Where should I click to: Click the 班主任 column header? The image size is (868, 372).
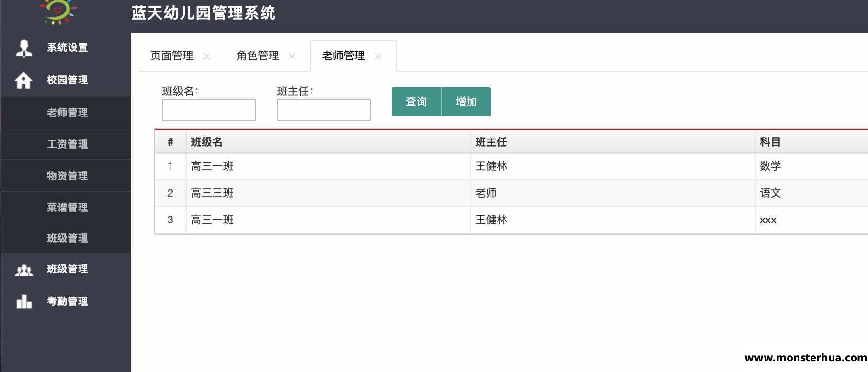point(613,142)
